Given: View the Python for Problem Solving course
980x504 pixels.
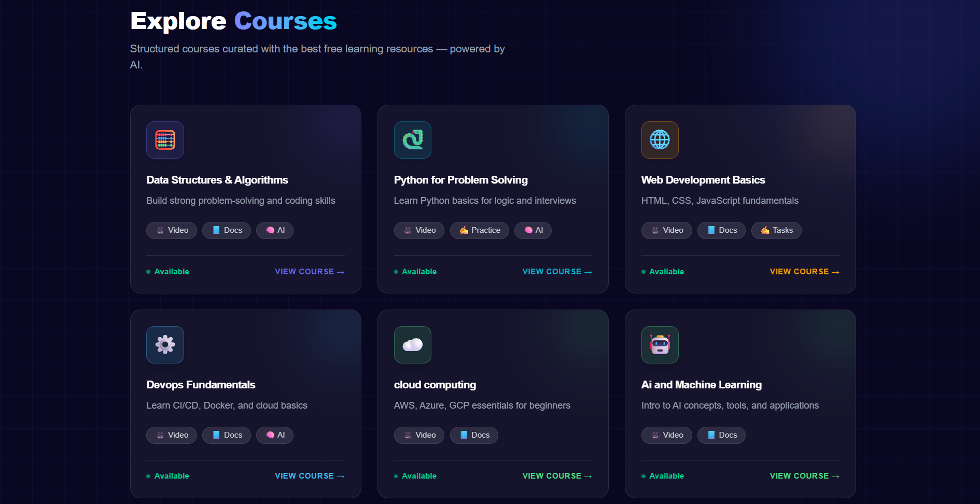Looking at the screenshot, I should 556,271.
